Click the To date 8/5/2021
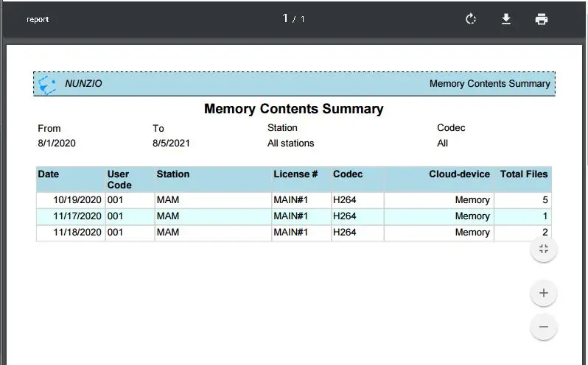Viewport: 588px width, 365px height. point(171,143)
